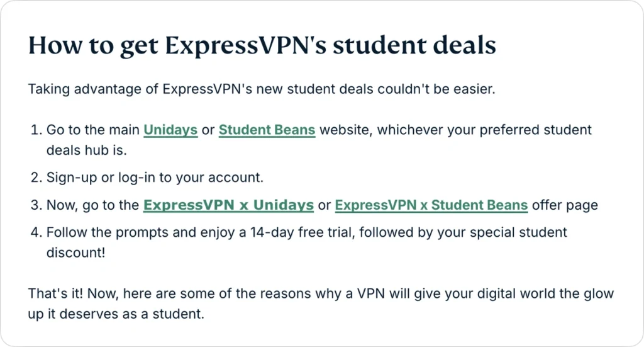This screenshot has width=644, height=347.
Task: Click 'Now, go to the' in step three
Action: tap(92, 205)
